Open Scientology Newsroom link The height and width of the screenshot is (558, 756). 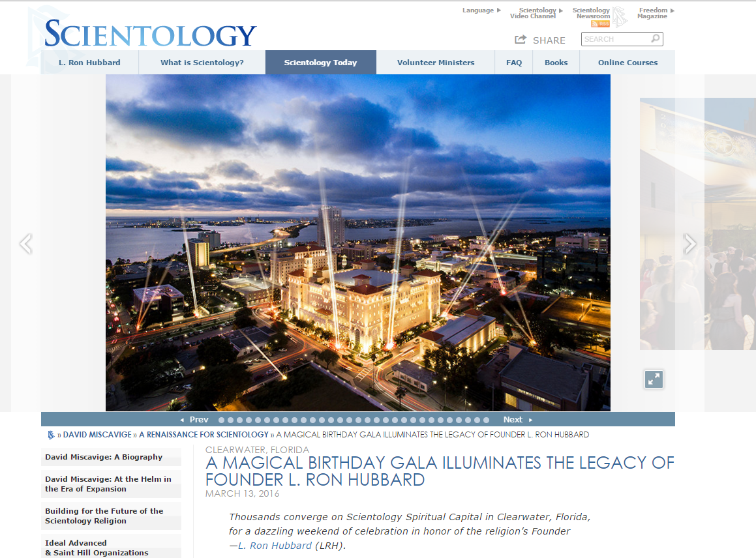[x=591, y=13]
